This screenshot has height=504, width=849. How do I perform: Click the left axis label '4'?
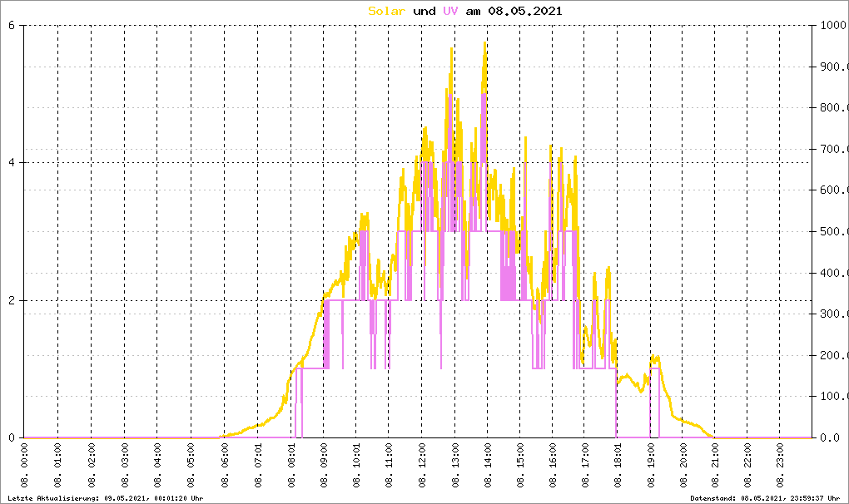[x=12, y=163]
